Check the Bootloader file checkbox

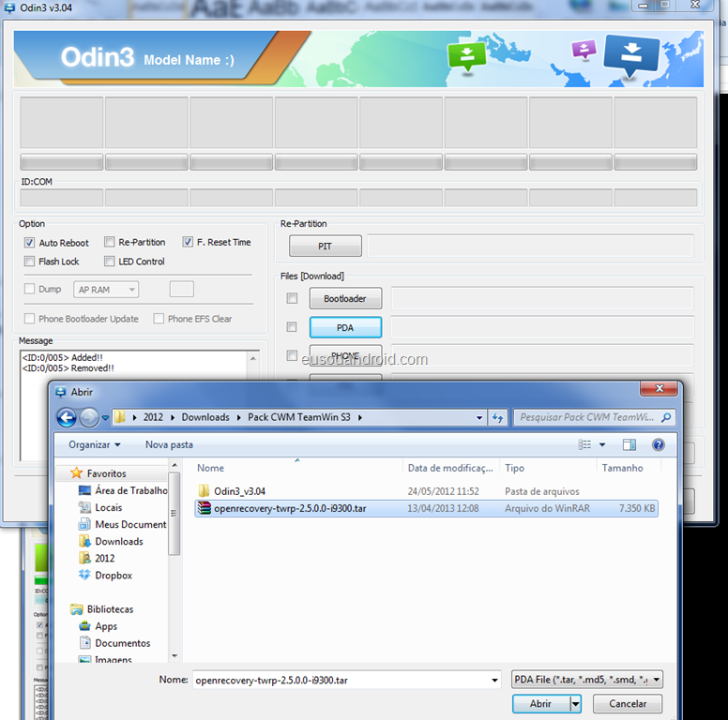(292, 298)
